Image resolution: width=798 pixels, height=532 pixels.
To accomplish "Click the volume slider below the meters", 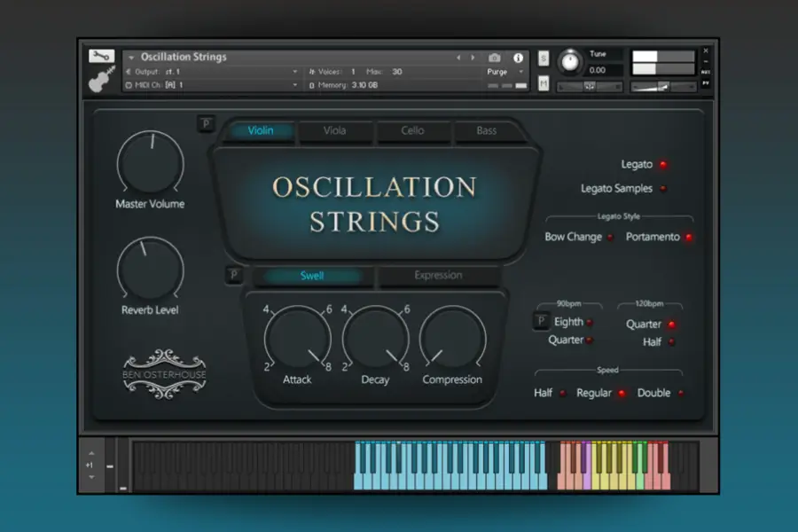I will coord(662,87).
